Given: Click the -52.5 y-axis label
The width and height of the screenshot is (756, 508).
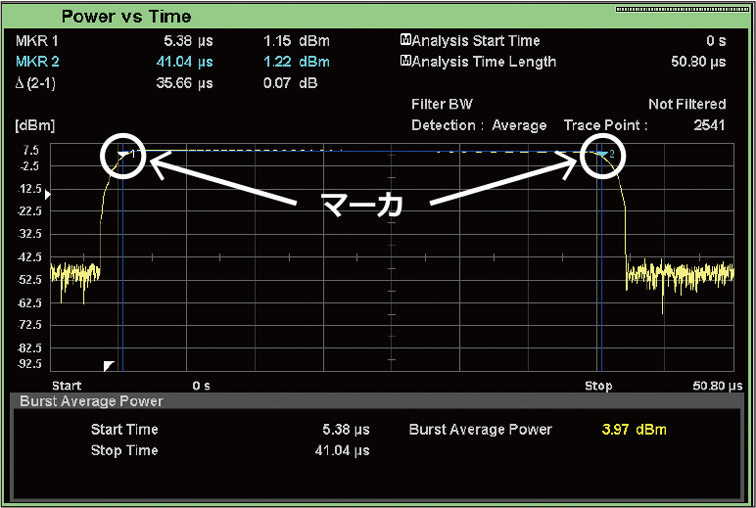Looking at the screenshot, I should click(x=29, y=280).
